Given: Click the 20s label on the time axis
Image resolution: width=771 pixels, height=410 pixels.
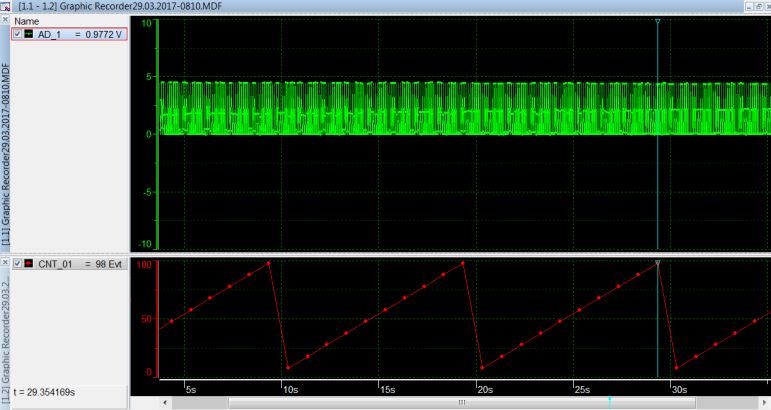Looking at the screenshot, I should pyautogui.click(x=485, y=389).
